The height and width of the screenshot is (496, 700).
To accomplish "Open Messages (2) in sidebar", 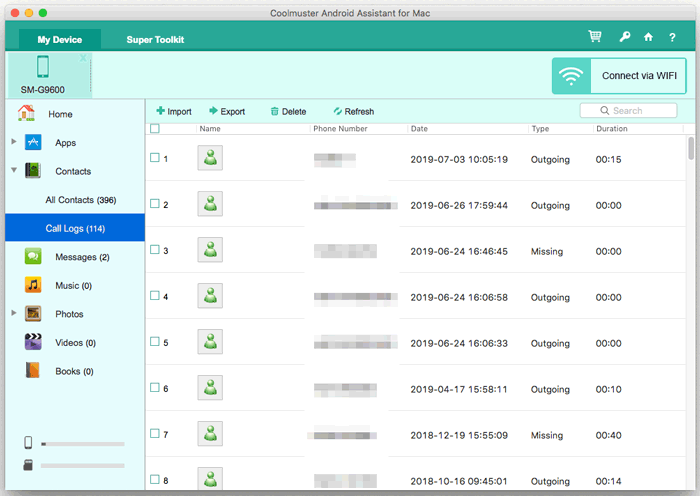I will (82, 257).
